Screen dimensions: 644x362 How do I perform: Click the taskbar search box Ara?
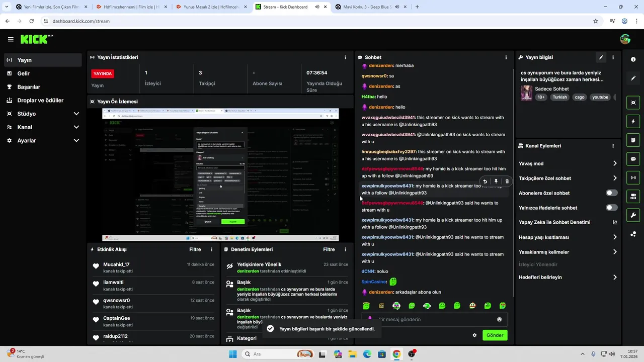pos(278,354)
